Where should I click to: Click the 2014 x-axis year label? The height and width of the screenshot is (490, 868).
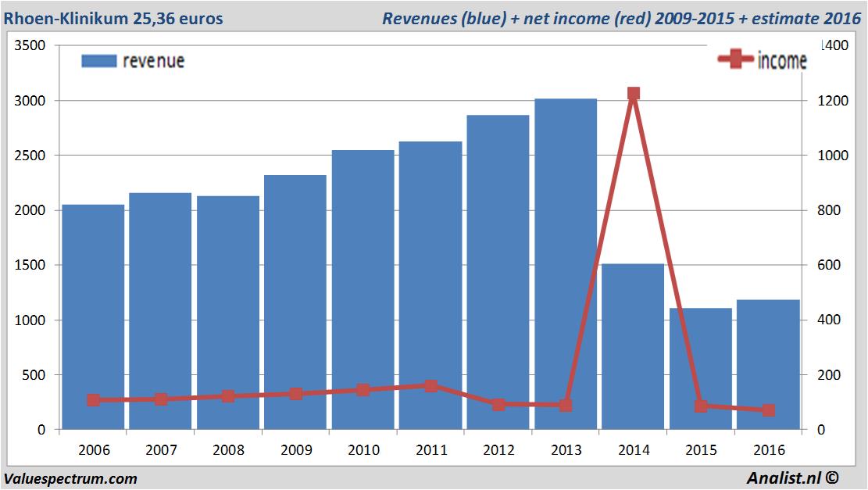point(634,449)
